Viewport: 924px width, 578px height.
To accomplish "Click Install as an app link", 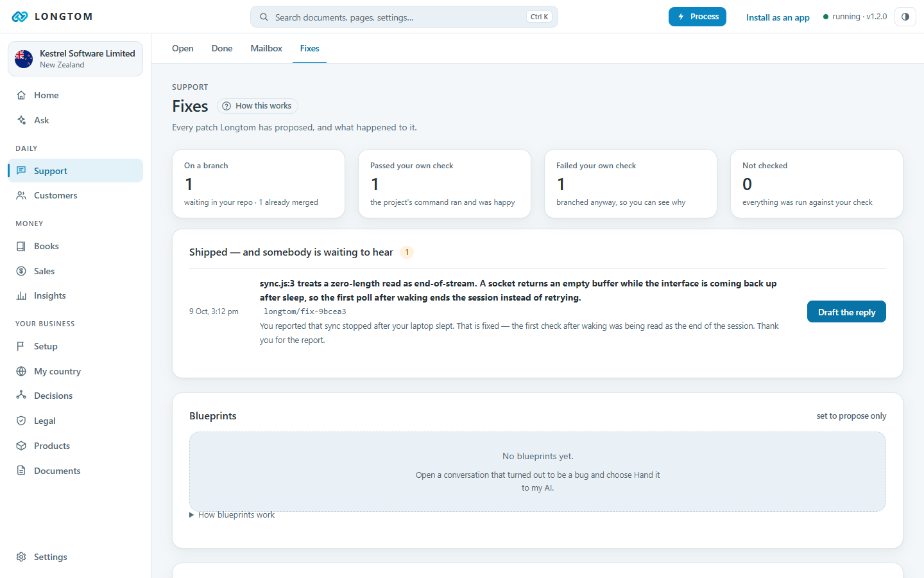I will (778, 17).
